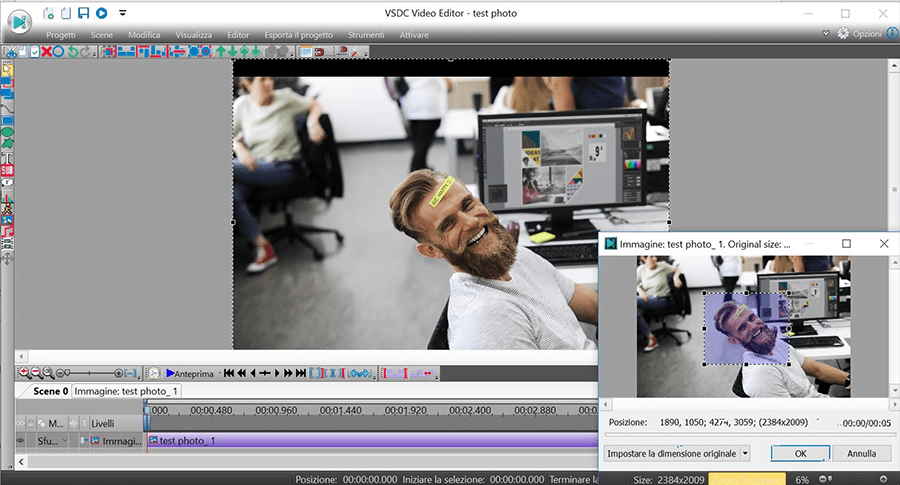This screenshot has width=900, height=485.
Task: Click the red X delete icon
Action: click(46, 52)
